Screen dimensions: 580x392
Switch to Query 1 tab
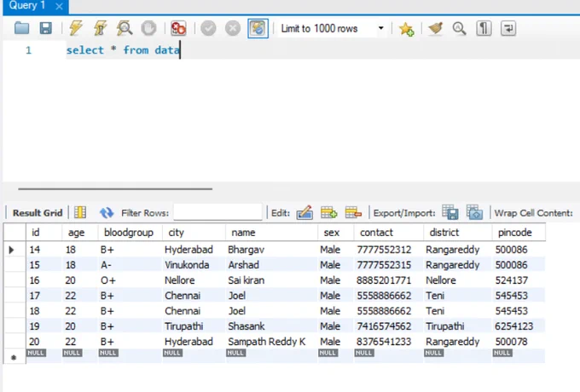(x=27, y=6)
